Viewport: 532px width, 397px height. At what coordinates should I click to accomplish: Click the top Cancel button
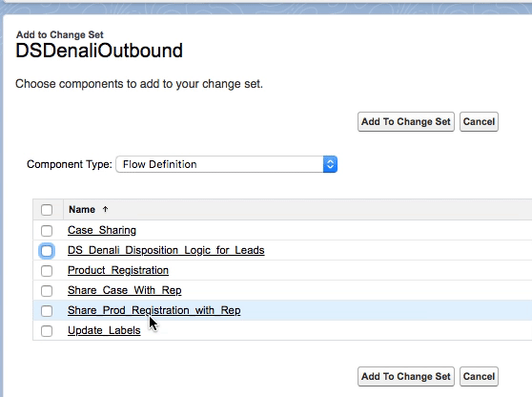pyautogui.click(x=479, y=121)
